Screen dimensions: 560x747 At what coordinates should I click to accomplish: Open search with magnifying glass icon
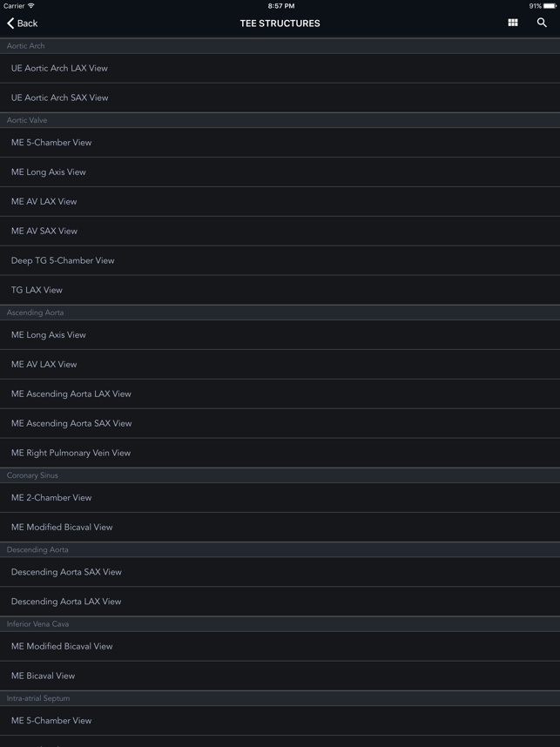(542, 23)
